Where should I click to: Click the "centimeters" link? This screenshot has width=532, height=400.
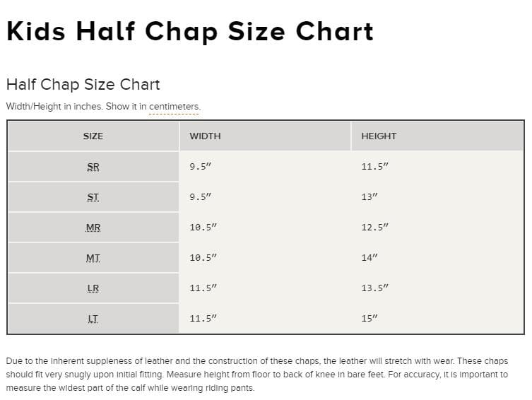click(x=174, y=107)
